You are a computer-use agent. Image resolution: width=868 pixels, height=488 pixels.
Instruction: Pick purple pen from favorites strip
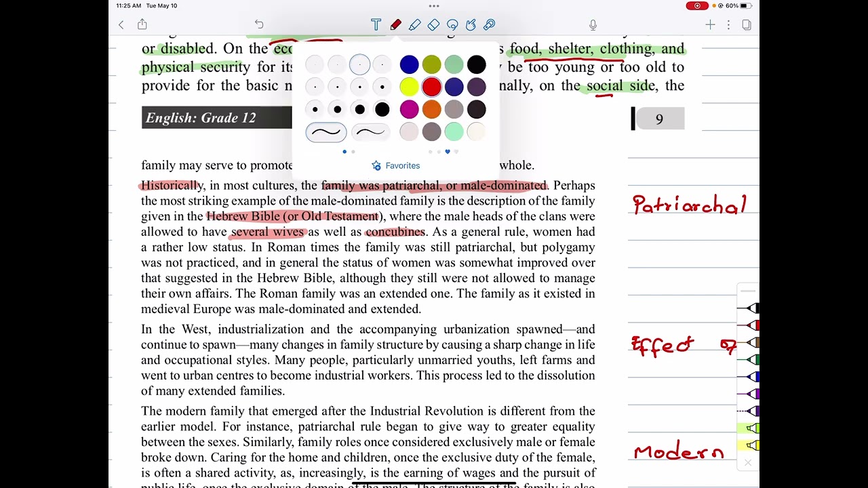pyautogui.click(x=749, y=393)
